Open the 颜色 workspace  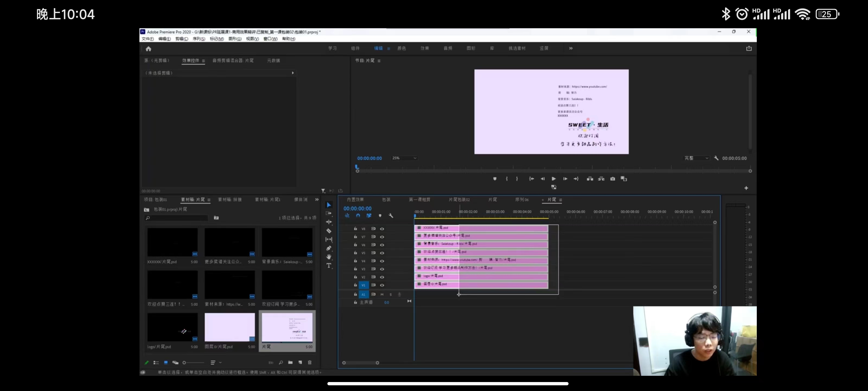(401, 48)
